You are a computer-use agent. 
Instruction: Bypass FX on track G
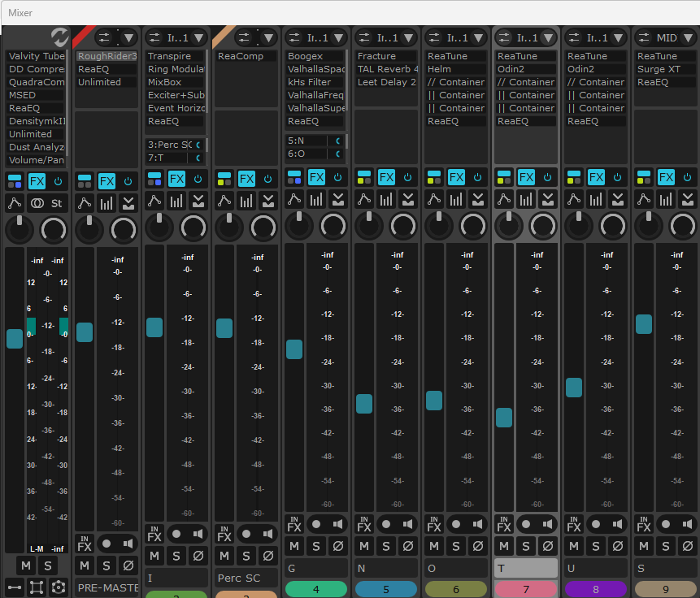(x=338, y=177)
